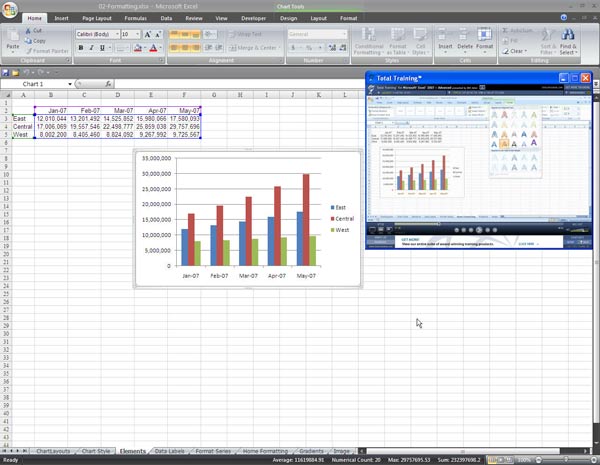Open the Data Labels sheet tab
This screenshot has height=465, width=600.
168,452
